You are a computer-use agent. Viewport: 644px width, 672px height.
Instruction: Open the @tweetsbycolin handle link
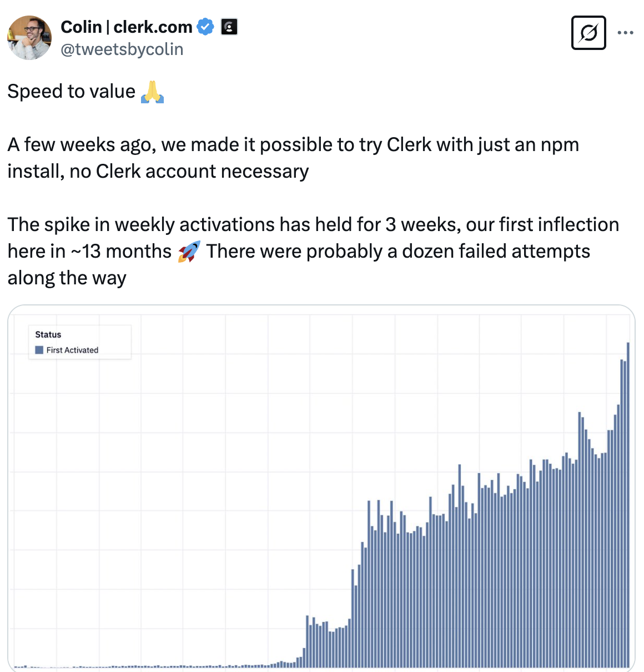[122, 49]
